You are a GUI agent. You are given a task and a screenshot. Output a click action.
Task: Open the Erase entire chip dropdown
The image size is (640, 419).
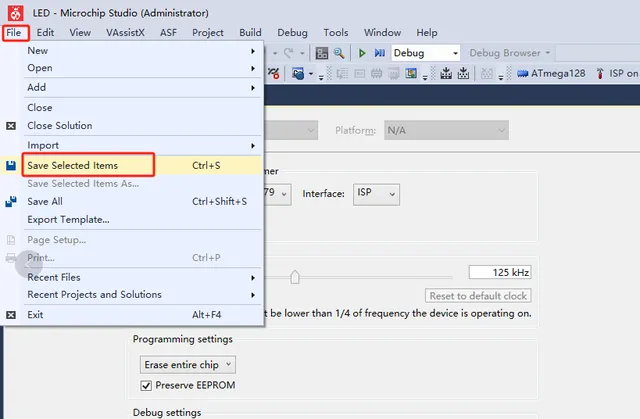188,365
